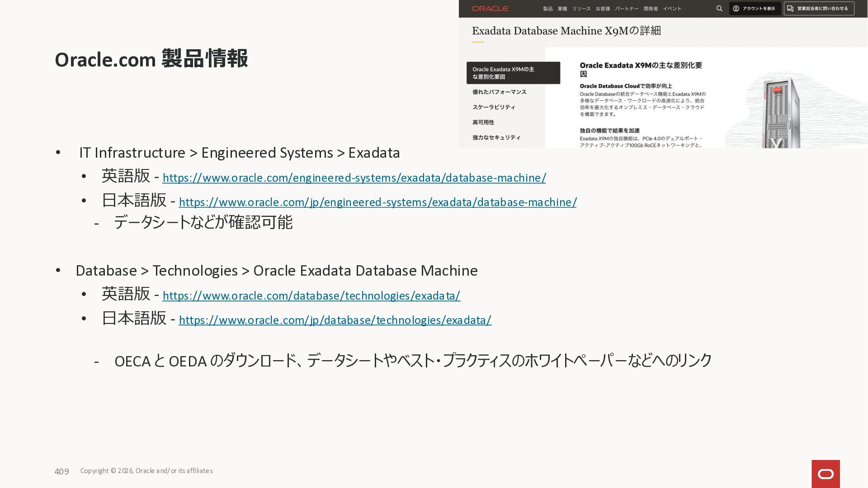
Task: Go to the 高可用性 section
Action: 483,122
